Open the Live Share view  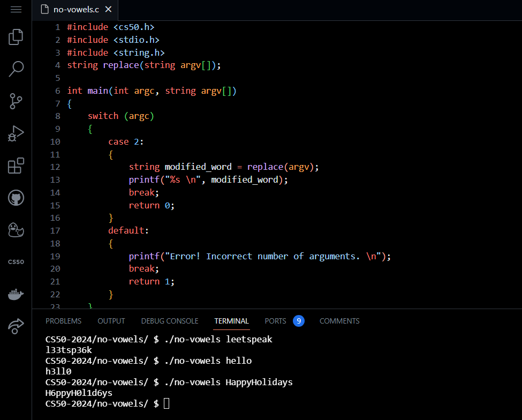pos(16,326)
